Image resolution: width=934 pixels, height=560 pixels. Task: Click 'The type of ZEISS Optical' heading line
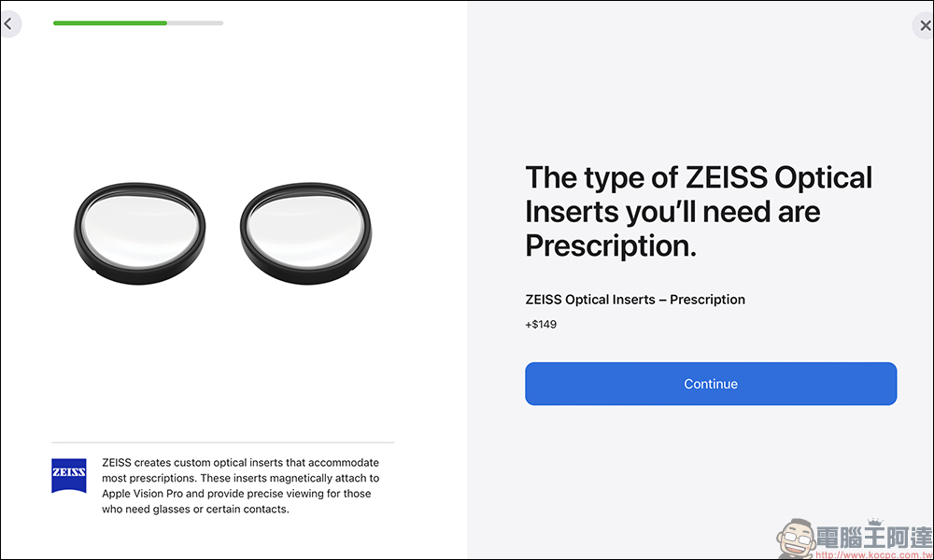tap(699, 178)
